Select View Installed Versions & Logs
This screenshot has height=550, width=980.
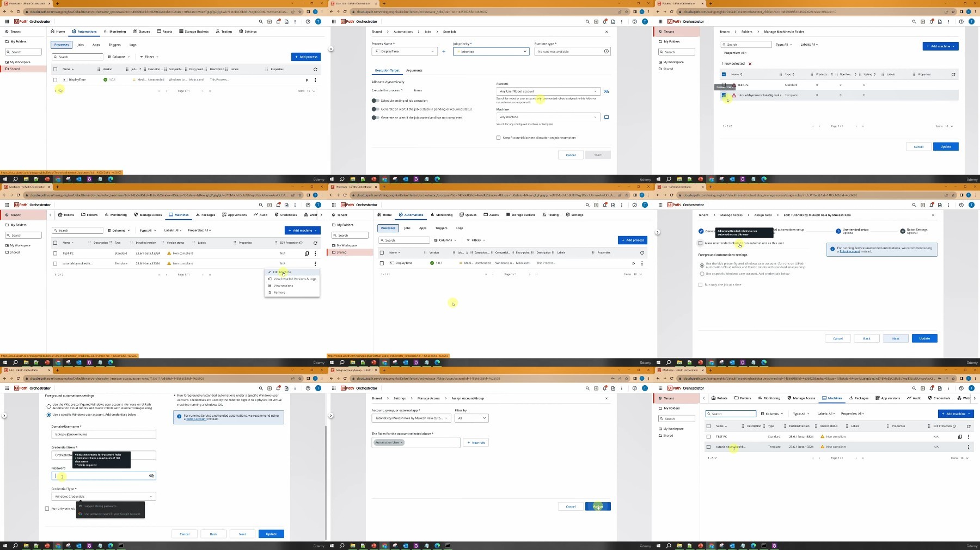(x=294, y=279)
